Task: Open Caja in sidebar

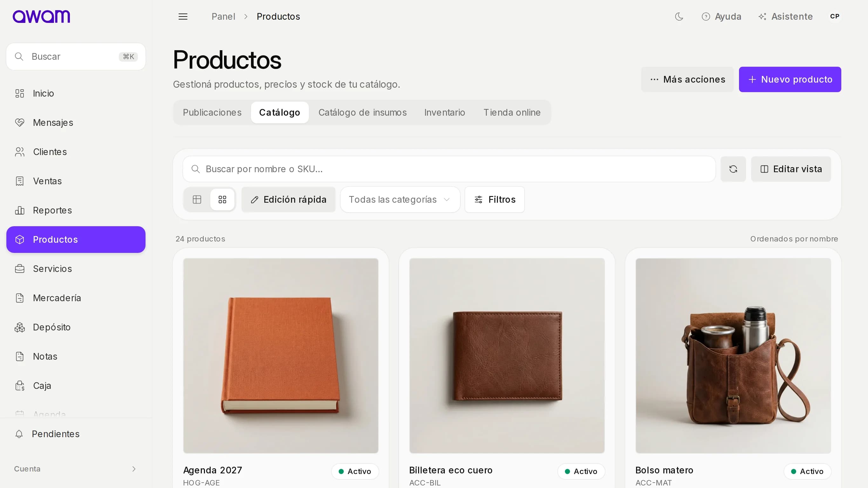Action: click(x=76, y=386)
